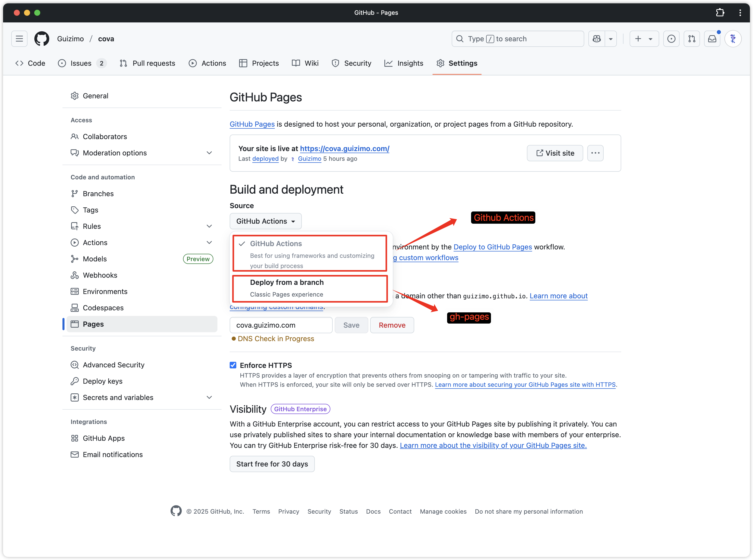
Task: Open the repository Actions tab
Action: click(207, 63)
